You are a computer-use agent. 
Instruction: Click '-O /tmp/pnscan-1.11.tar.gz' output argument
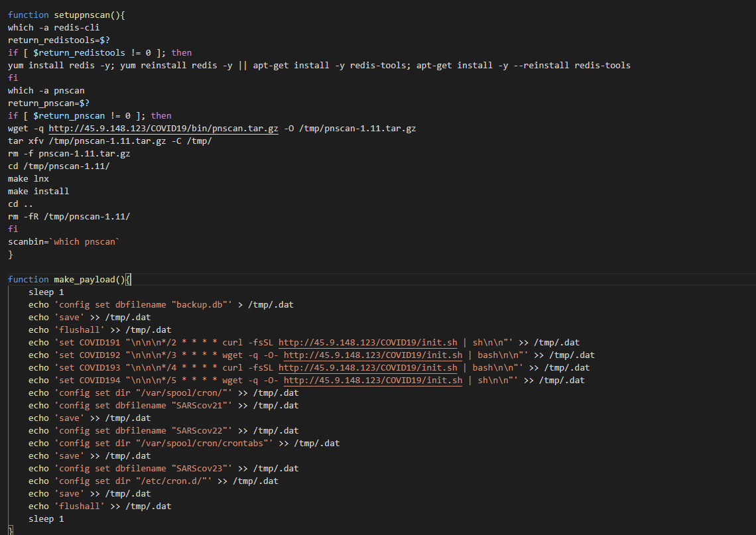click(x=350, y=128)
